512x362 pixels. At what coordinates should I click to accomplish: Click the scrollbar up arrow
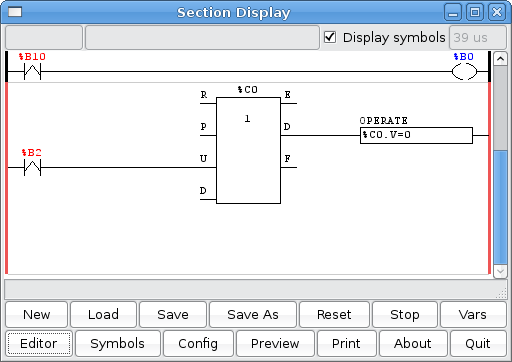pos(500,59)
